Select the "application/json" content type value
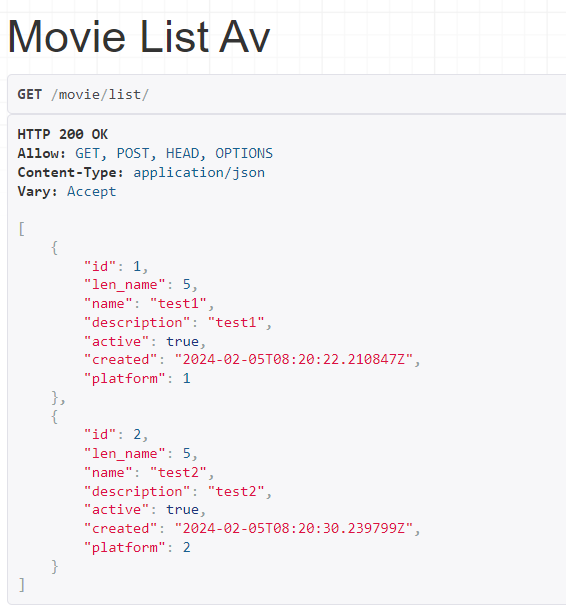The height and width of the screenshot is (609, 566). pos(199,173)
